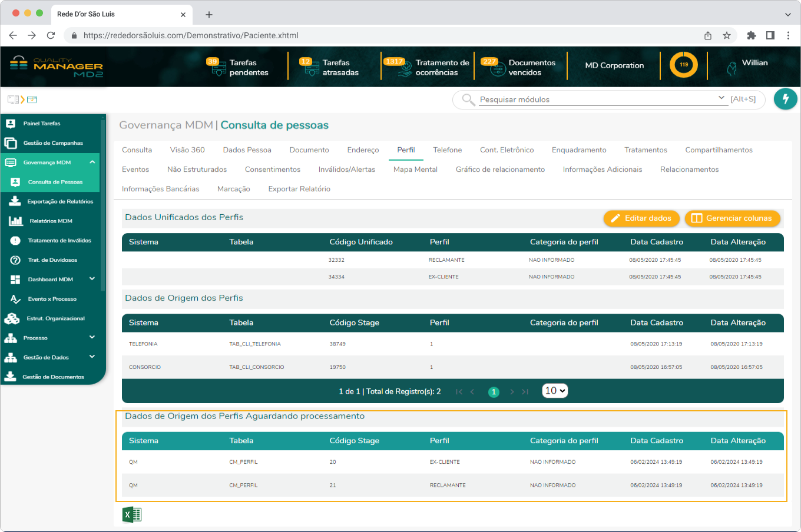This screenshot has height=532, width=801.
Task: Open Documentos vencidos in header
Action: 497,67
